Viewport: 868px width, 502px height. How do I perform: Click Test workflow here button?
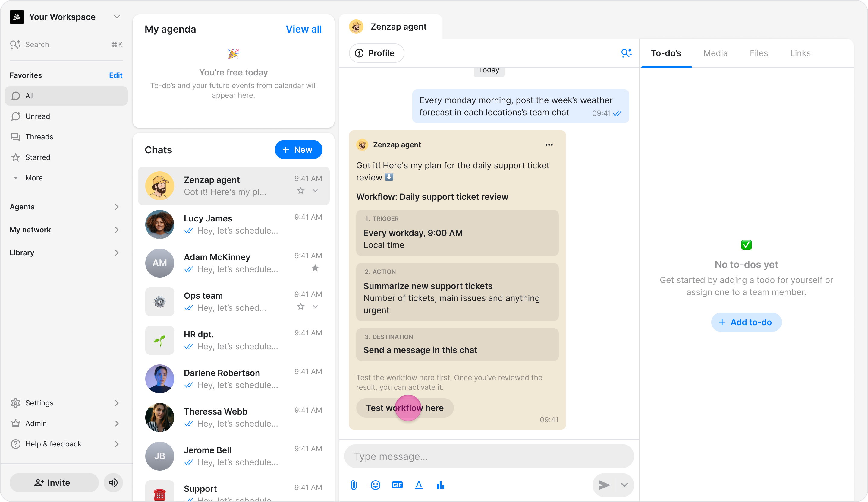pos(405,408)
